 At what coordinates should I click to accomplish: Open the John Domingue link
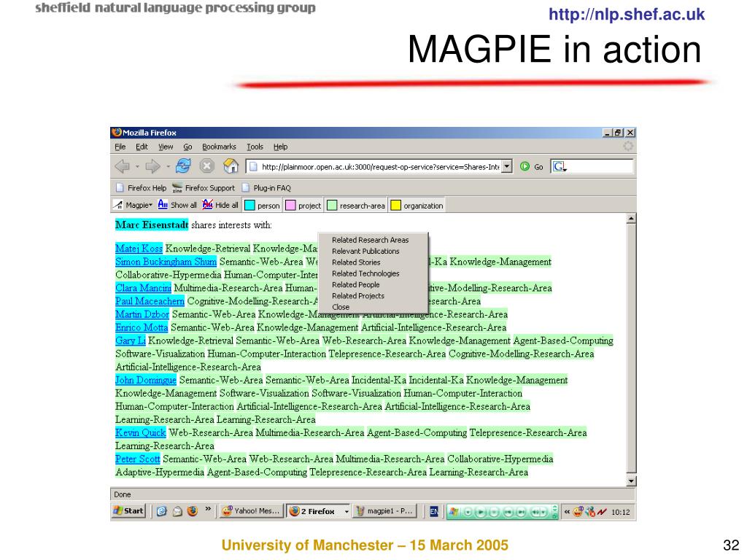click(146, 380)
